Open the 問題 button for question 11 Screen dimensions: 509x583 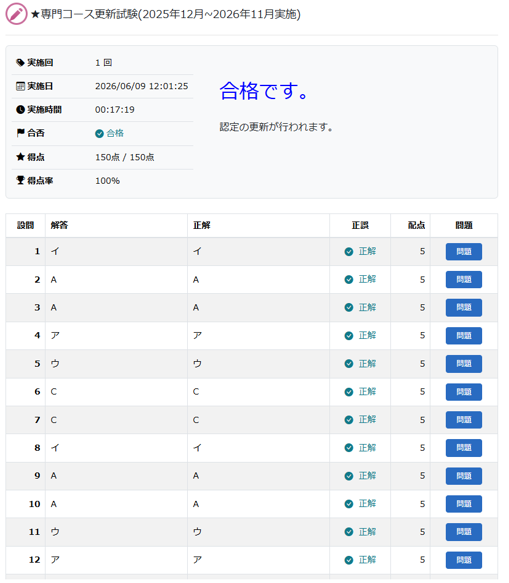click(464, 532)
